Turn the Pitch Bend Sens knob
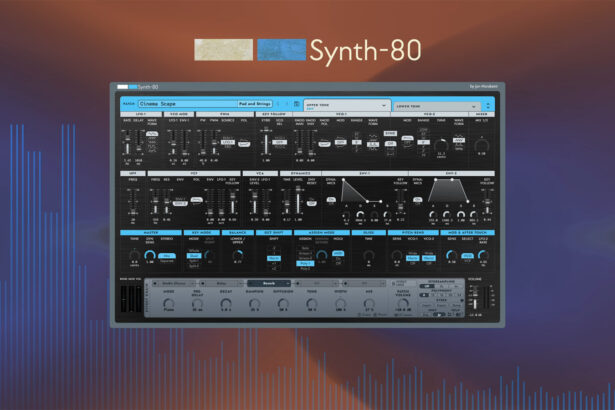This screenshot has width=615, height=410. (397, 255)
